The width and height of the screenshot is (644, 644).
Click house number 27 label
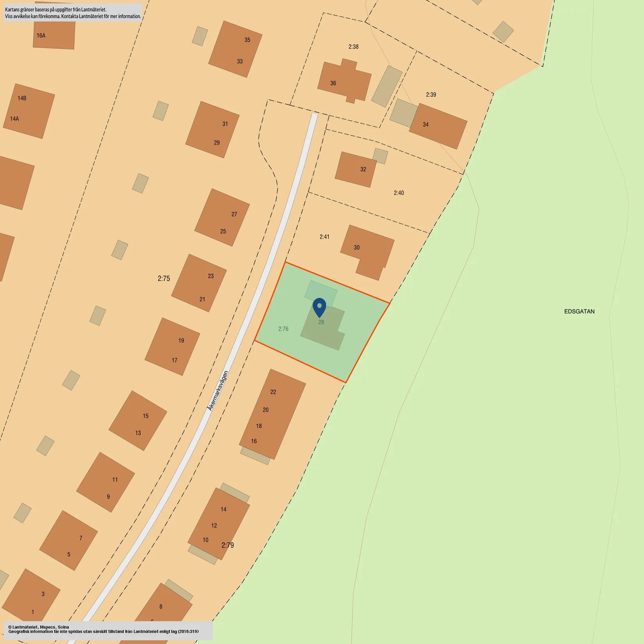pyautogui.click(x=234, y=214)
